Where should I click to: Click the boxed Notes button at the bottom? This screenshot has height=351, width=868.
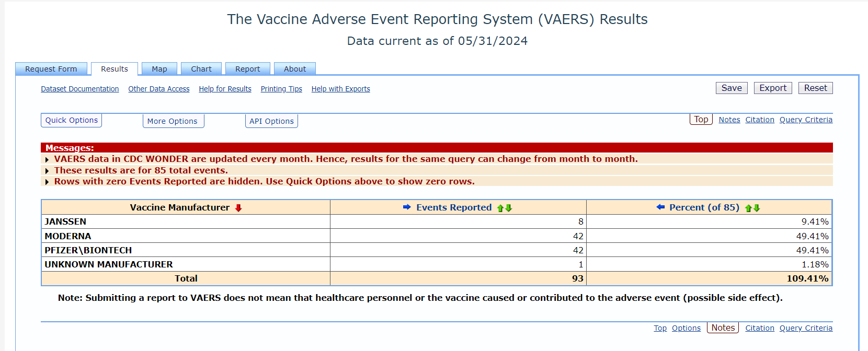(x=723, y=327)
